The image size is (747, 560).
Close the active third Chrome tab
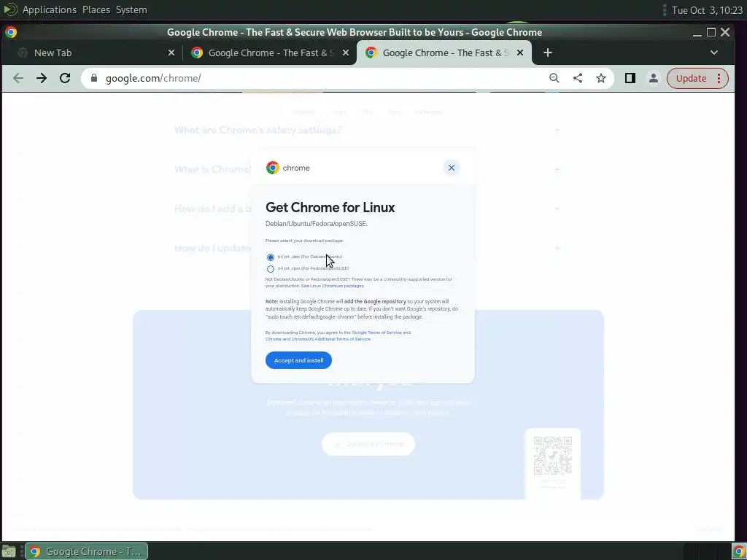click(520, 52)
